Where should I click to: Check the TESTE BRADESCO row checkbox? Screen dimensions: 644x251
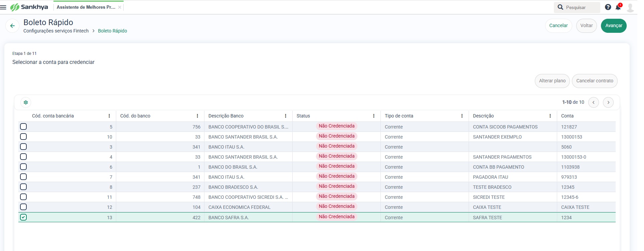point(23,187)
